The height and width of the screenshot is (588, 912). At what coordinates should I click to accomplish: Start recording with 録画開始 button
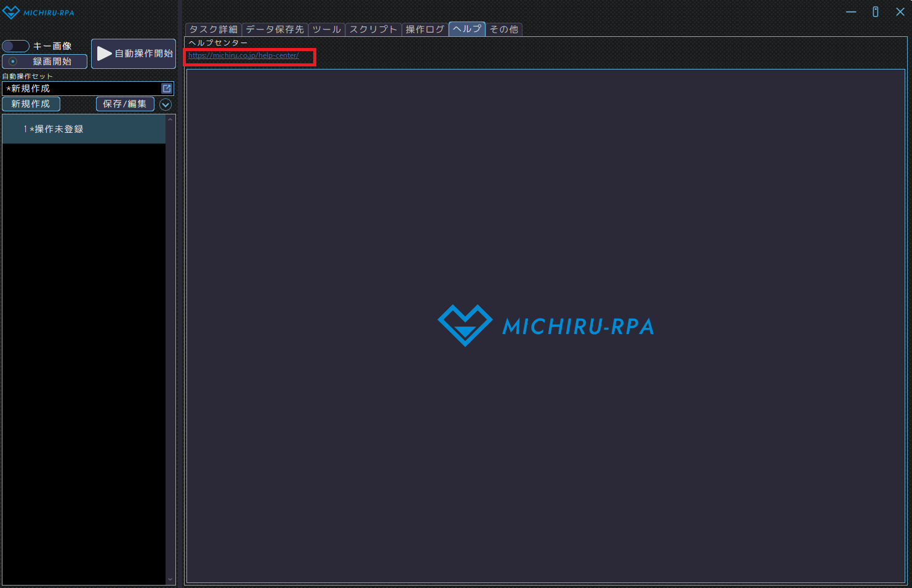click(44, 62)
